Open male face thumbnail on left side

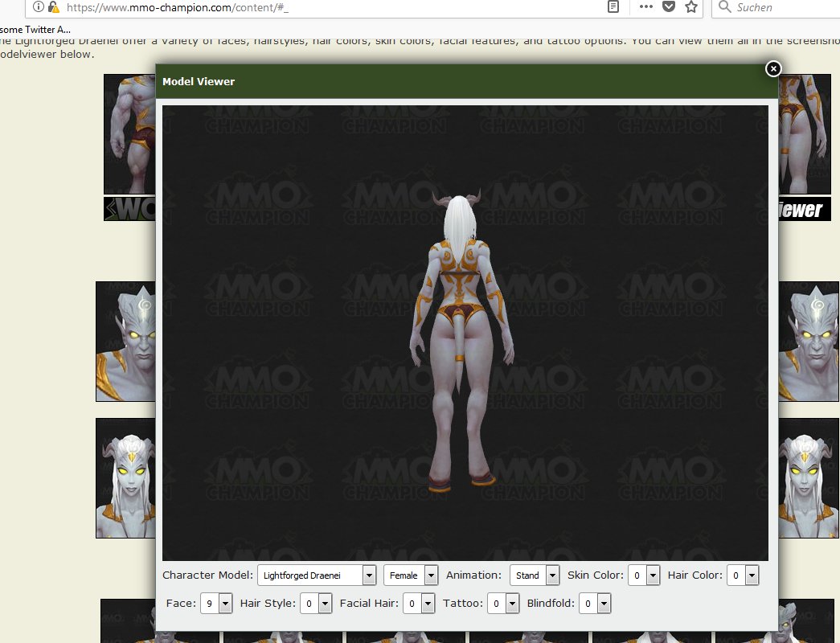(x=126, y=342)
